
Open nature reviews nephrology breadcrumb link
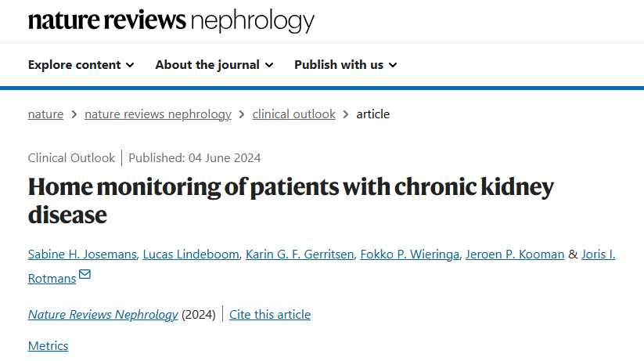[158, 114]
